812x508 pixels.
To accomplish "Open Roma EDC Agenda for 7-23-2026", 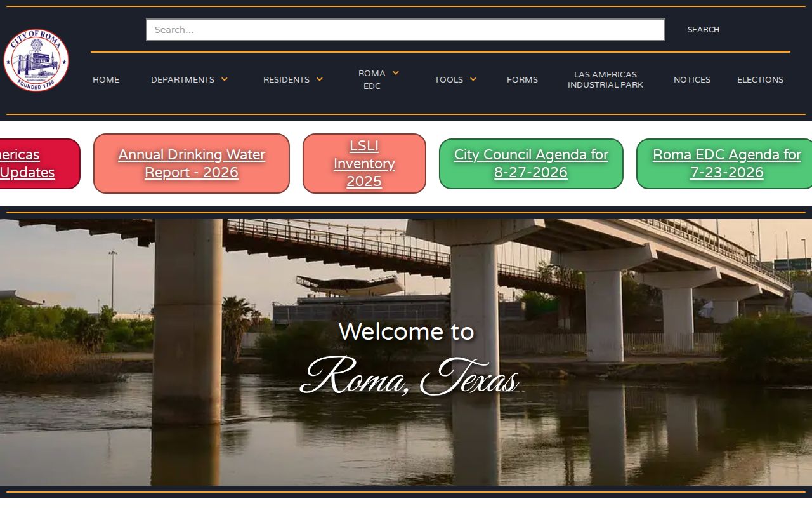I will click(x=726, y=164).
